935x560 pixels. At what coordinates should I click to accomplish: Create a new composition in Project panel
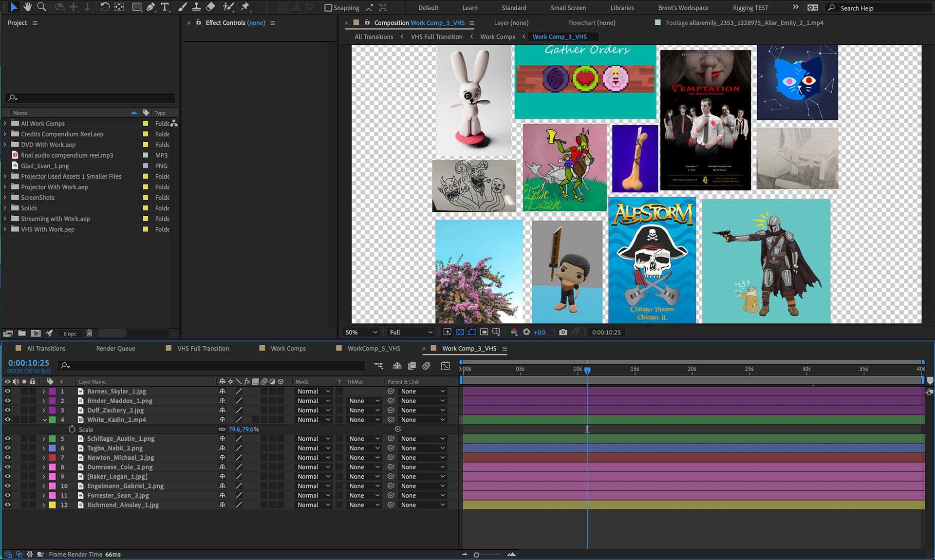click(x=36, y=333)
